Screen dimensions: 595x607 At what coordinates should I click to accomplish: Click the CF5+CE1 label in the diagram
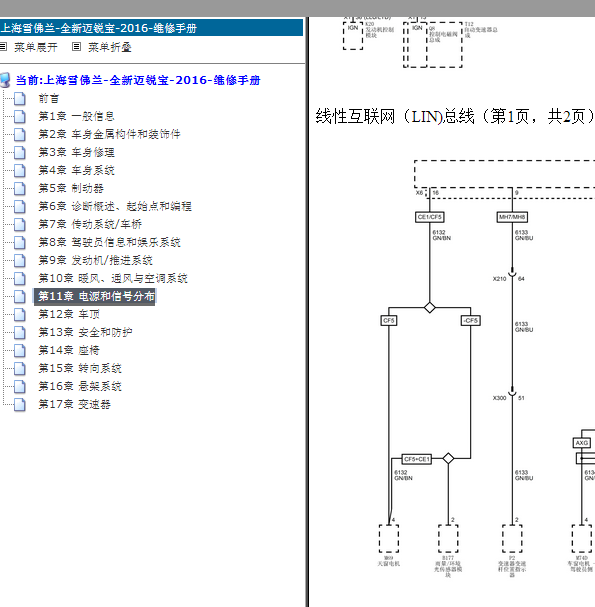pos(417,459)
